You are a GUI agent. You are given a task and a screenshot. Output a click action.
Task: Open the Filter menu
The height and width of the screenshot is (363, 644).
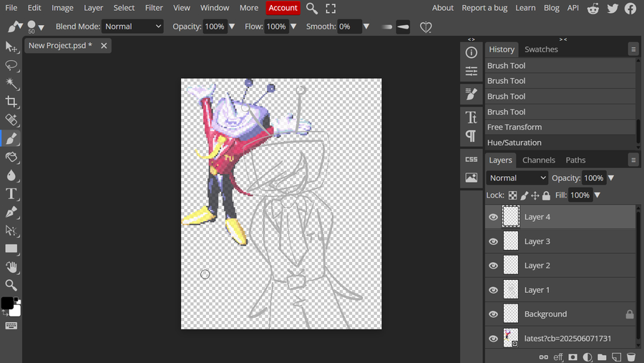(154, 8)
